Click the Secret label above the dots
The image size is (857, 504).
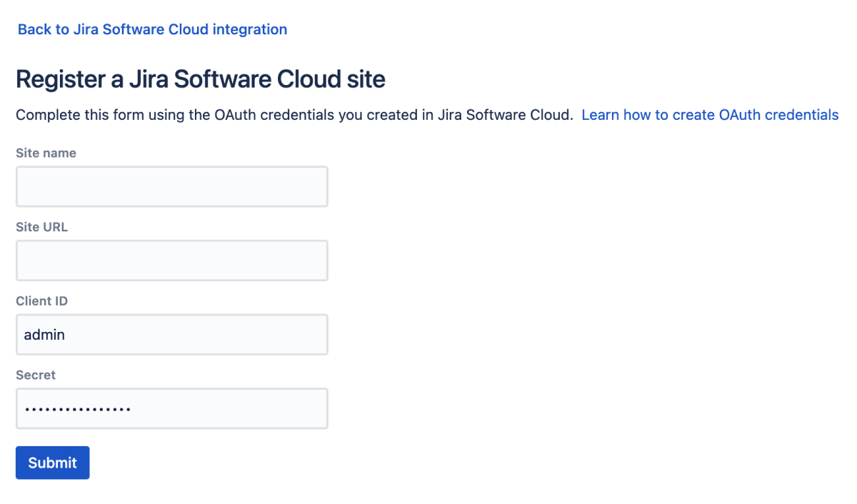click(x=35, y=375)
